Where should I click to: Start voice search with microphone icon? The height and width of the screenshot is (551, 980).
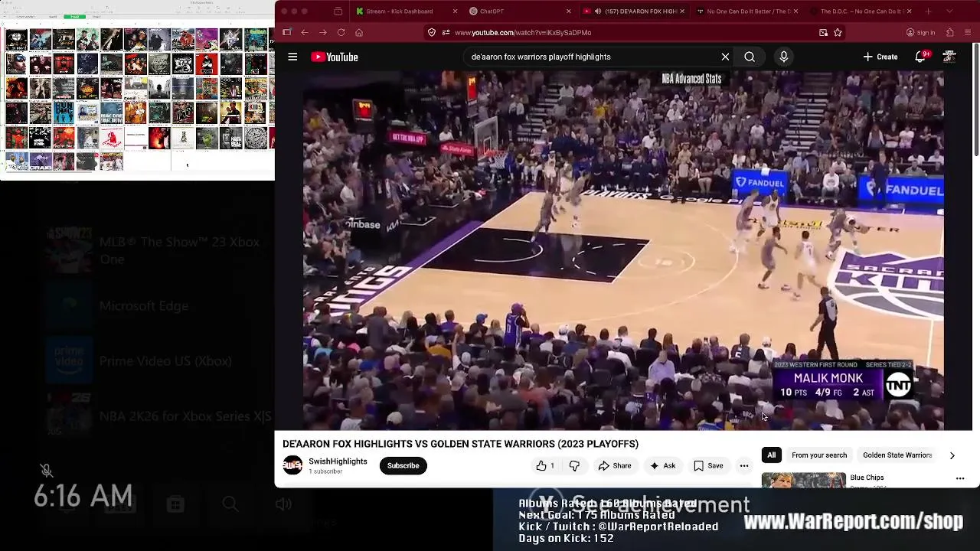coord(783,57)
